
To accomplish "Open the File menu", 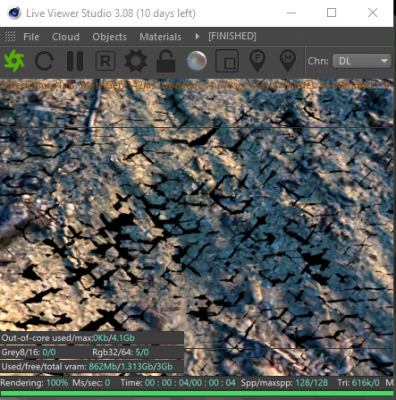I will [x=31, y=37].
